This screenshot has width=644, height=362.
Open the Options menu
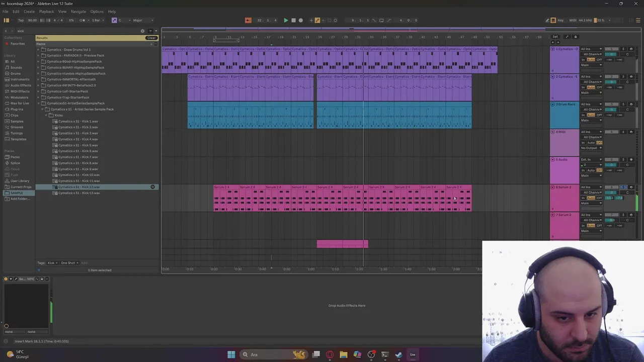pos(97,12)
